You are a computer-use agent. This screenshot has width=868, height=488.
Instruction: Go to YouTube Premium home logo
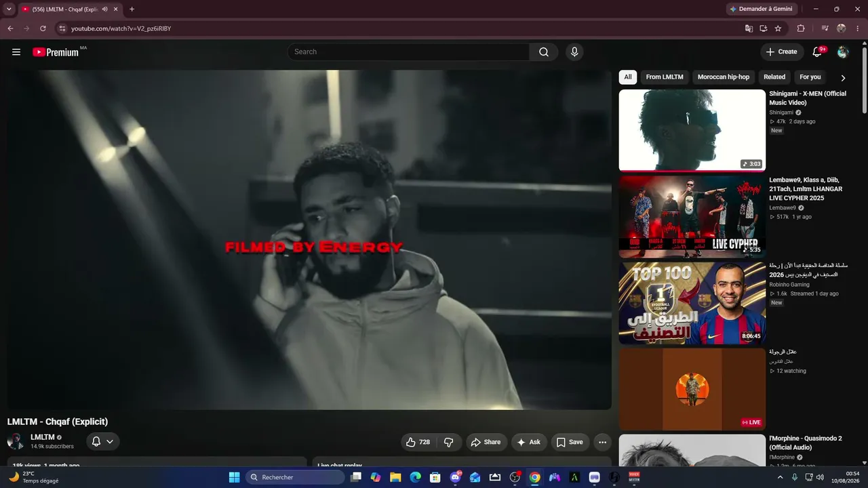point(56,52)
